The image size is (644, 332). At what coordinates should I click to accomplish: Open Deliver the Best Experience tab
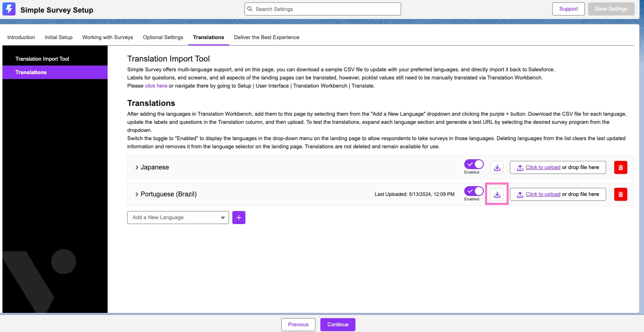point(267,37)
